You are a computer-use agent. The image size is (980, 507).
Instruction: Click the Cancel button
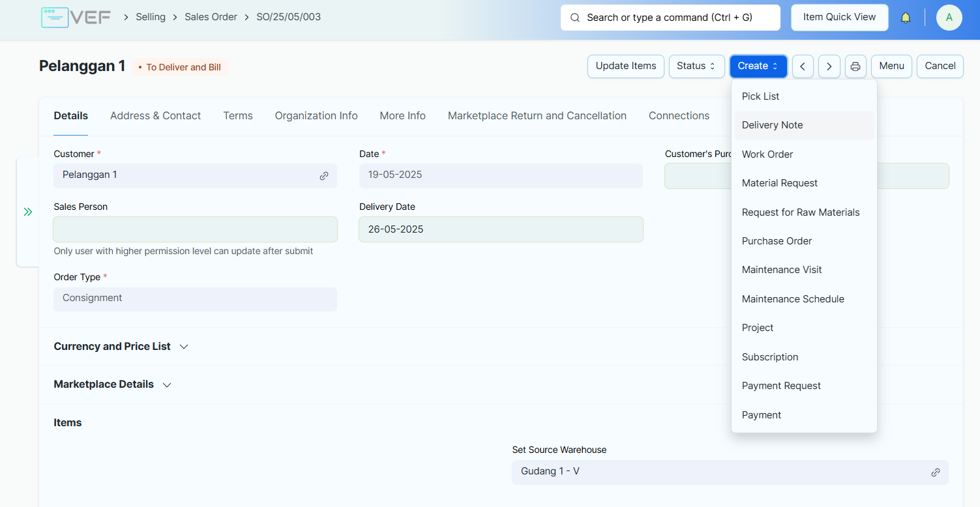[940, 66]
